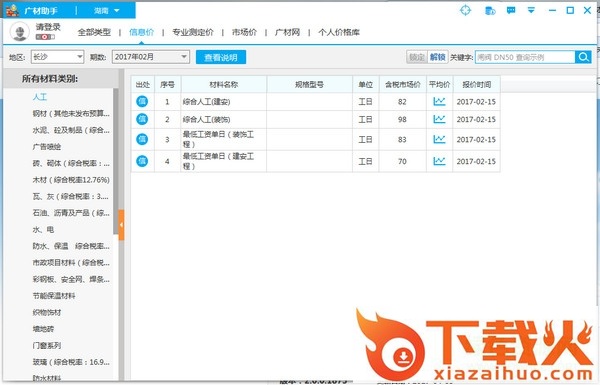Select 防水、保温 category
Viewport: 600px width, 385px height.
[x=71, y=246]
